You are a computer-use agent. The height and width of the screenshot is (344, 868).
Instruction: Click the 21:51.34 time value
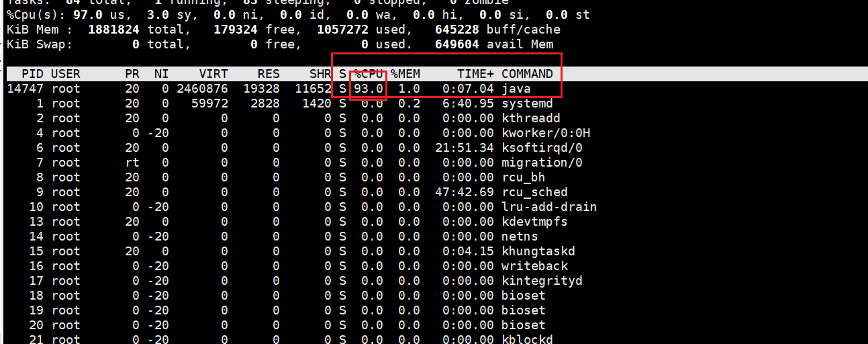tap(465, 148)
